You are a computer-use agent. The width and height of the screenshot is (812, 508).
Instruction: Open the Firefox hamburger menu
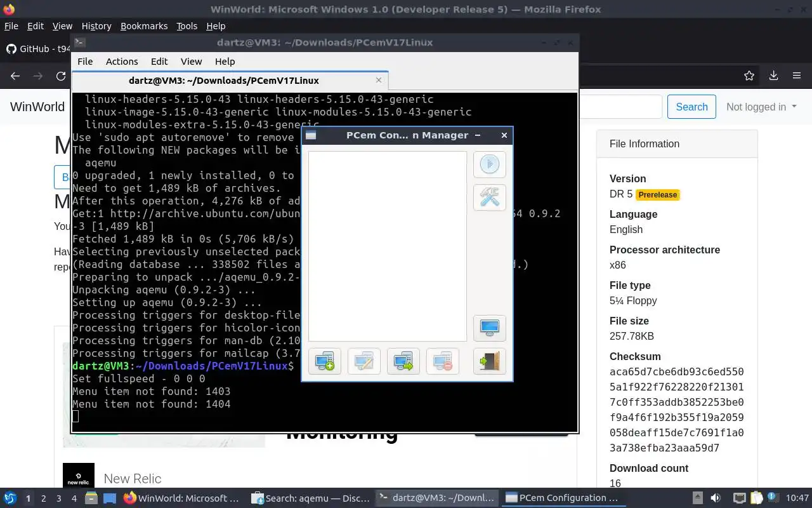797,76
